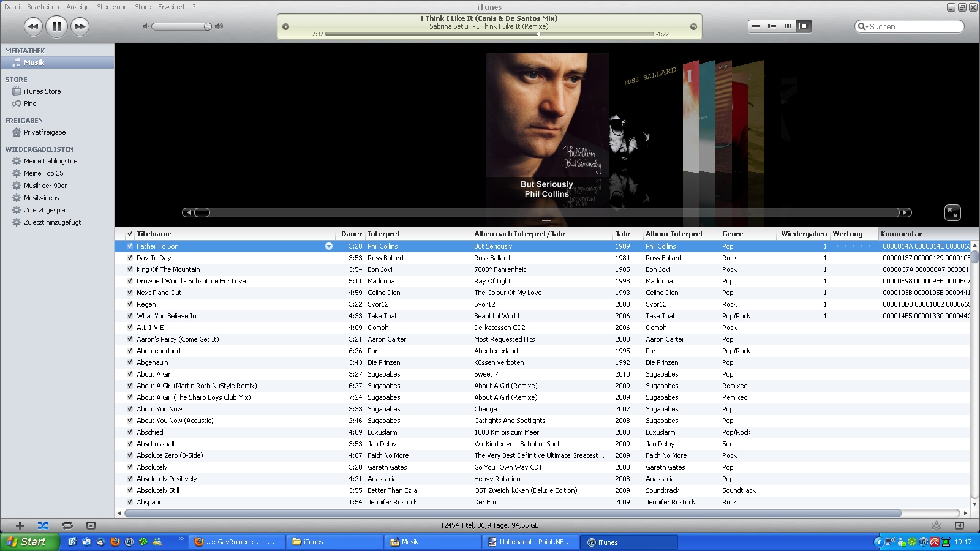Sort by Alben nach Interpret/Jahr header
The width and height of the screenshot is (980, 551).
(x=542, y=234)
